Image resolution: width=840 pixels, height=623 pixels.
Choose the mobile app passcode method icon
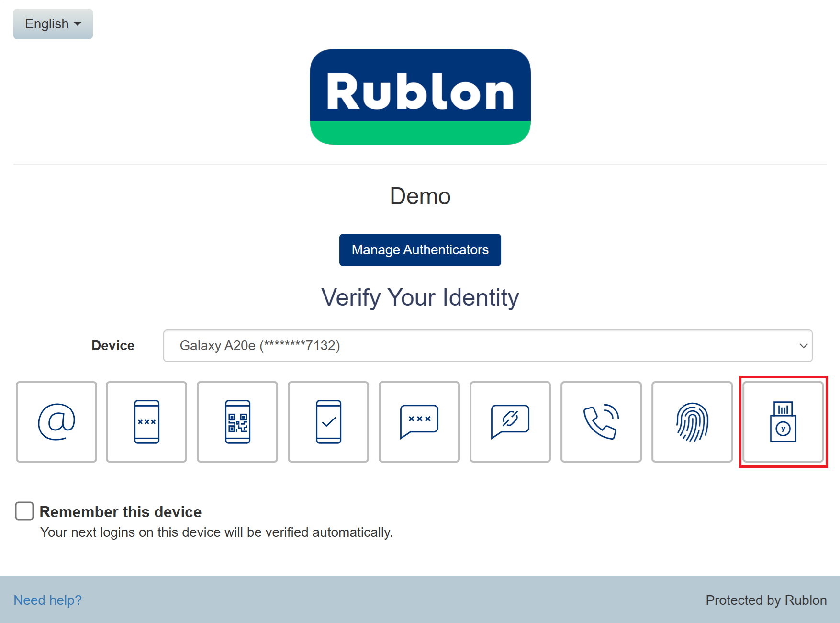pyautogui.click(x=146, y=422)
